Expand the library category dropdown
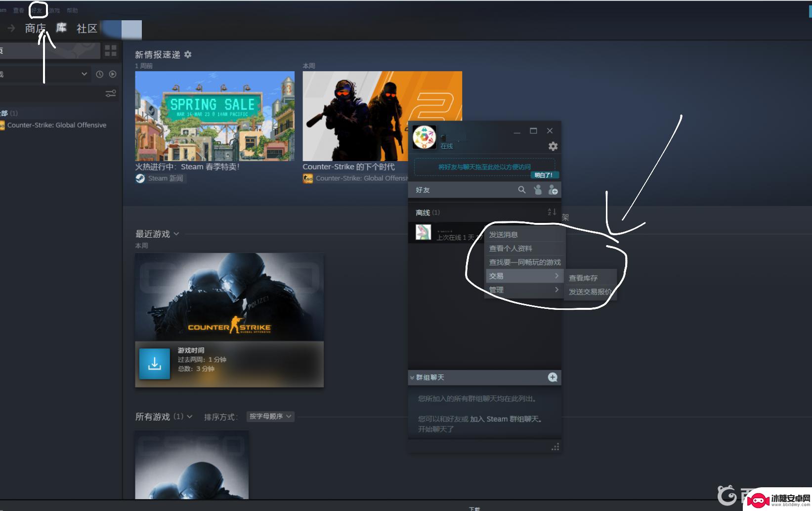The height and width of the screenshot is (511, 812). tap(84, 74)
